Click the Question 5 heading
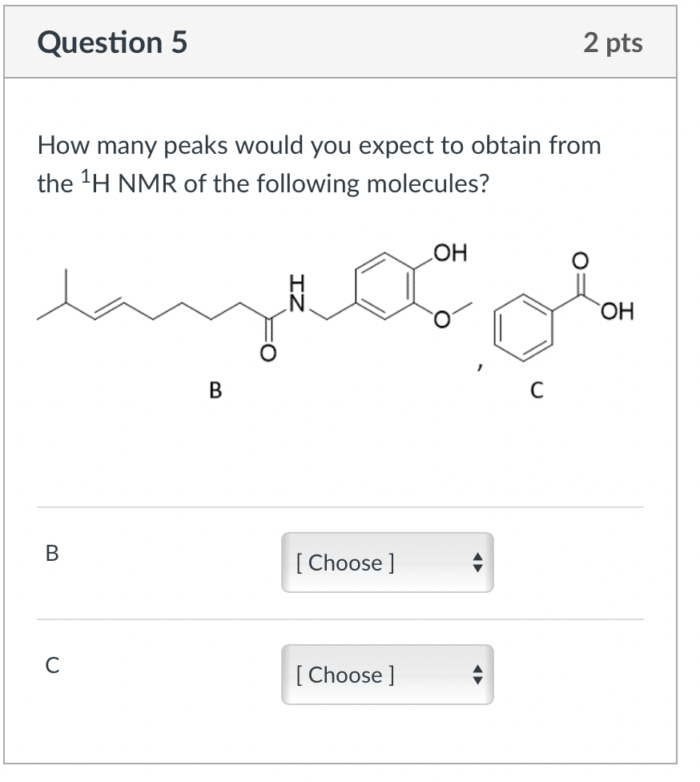The width and height of the screenshot is (700, 782). (x=112, y=42)
